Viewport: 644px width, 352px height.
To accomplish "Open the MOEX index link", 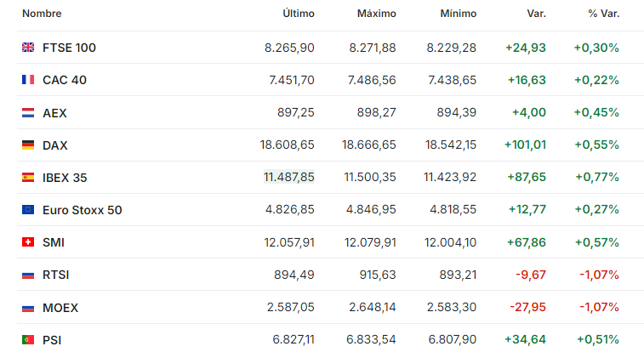I will click(60, 308).
